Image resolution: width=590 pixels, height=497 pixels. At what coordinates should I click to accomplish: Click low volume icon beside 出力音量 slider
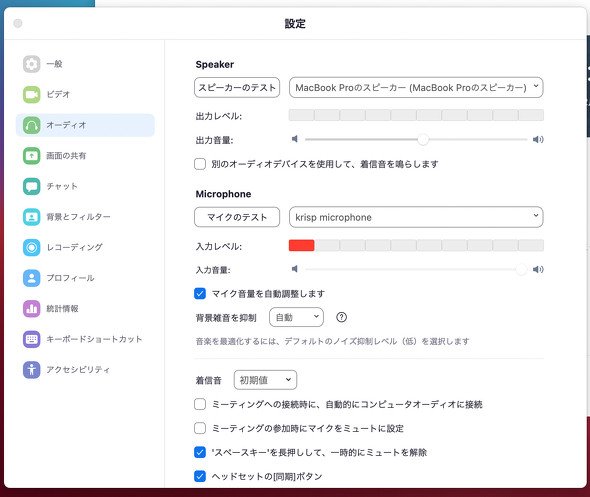click(295, 139)
